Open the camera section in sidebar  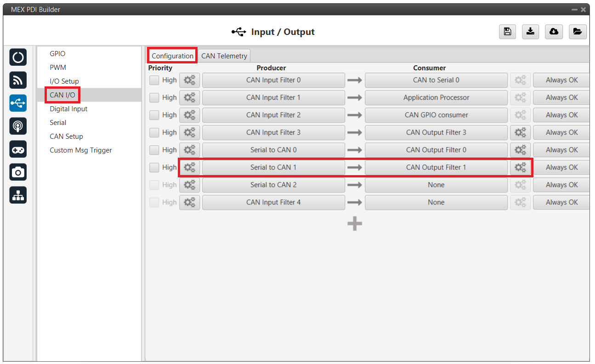(x=18, y=172)
